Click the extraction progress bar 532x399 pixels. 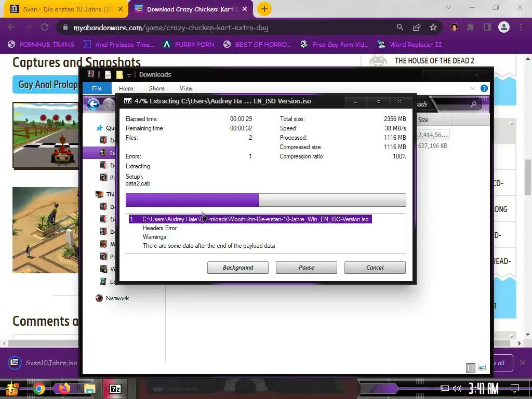(x=265, y=200)
